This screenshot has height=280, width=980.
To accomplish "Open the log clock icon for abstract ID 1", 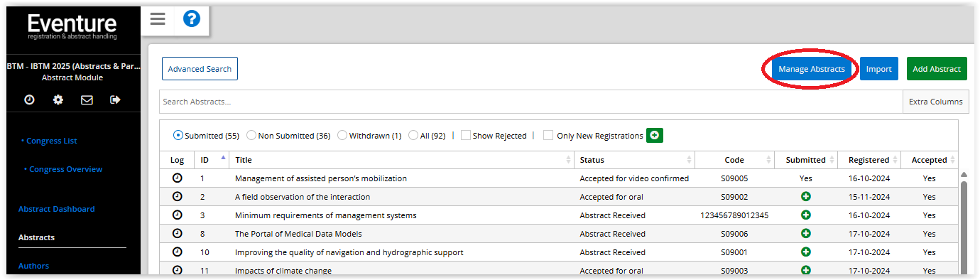I will (177, 178).
